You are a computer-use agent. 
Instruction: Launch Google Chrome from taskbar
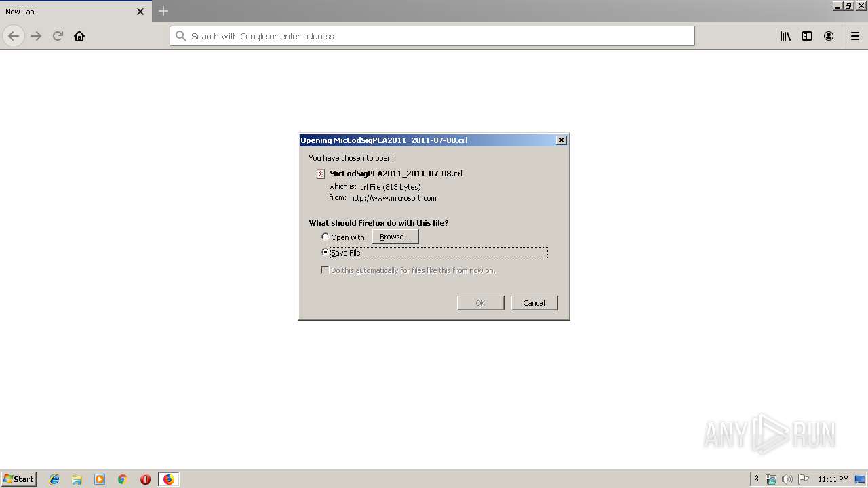click(x=123, y=479)
